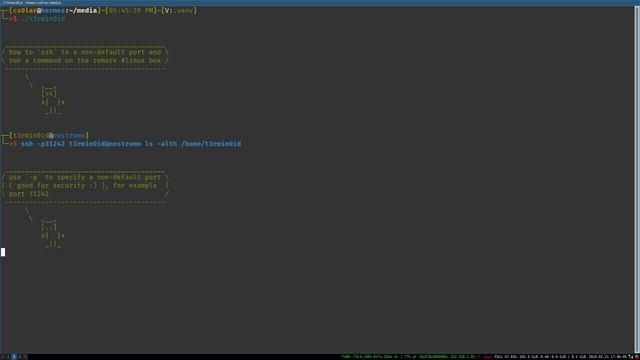The image size is (640, 360).
Task: Click the "ssh -p31242" command line
Action: [131, 144]
